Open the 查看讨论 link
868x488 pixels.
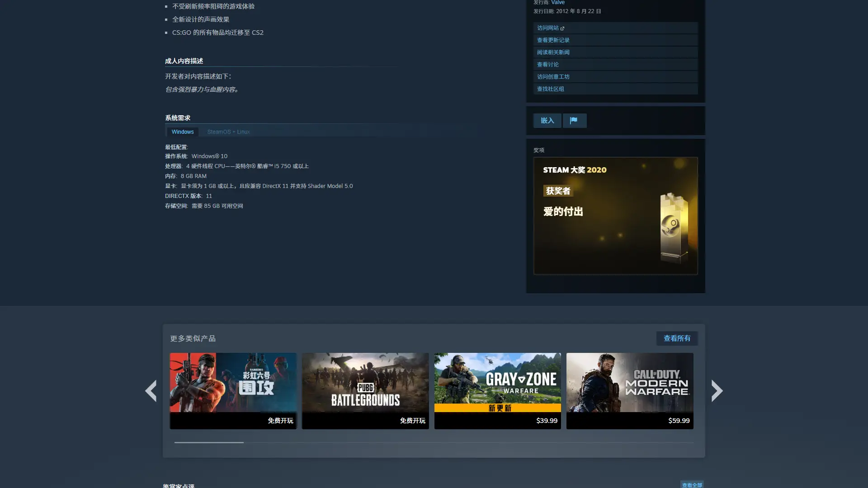547,65
